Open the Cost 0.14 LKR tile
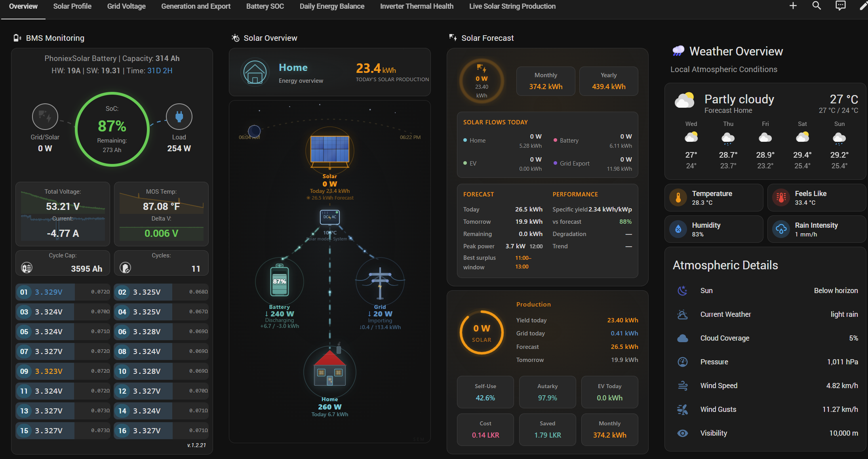 click(x=485, y=430)
